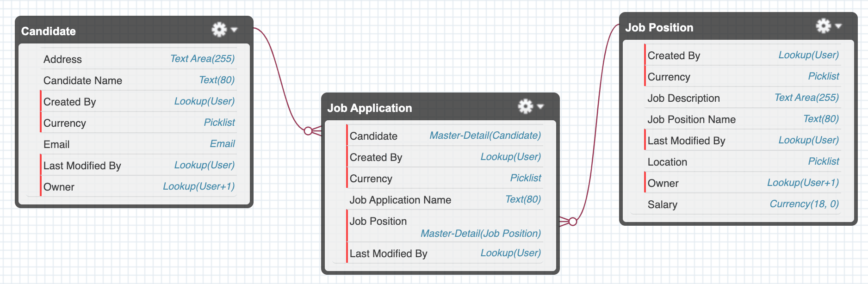Click the Job Position gear icon
868x284 pixels.
click(x=823, y=26)
